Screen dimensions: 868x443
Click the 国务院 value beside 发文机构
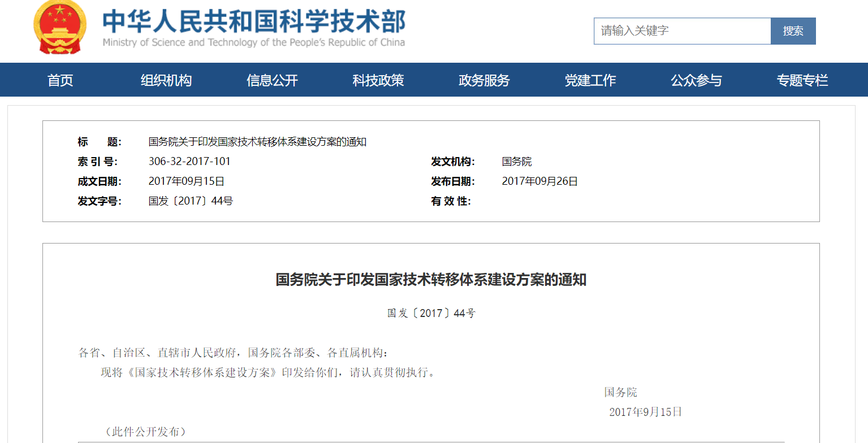(x=517, y=162)
